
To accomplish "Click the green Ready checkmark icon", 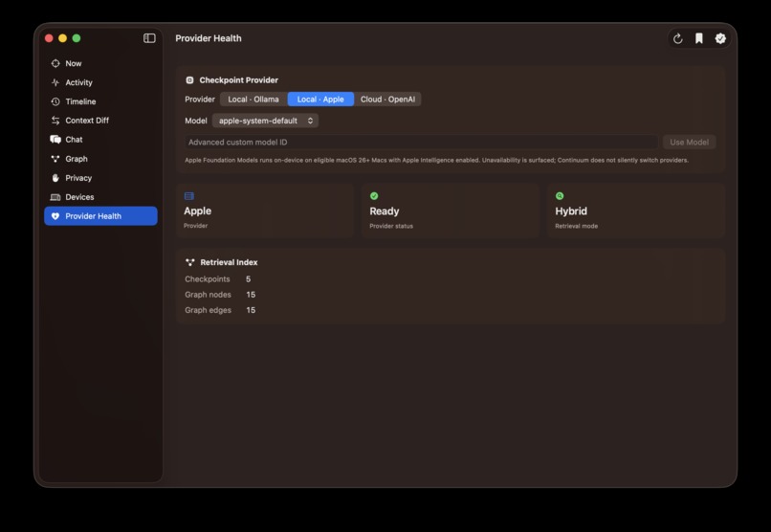I will pos(374,196).
